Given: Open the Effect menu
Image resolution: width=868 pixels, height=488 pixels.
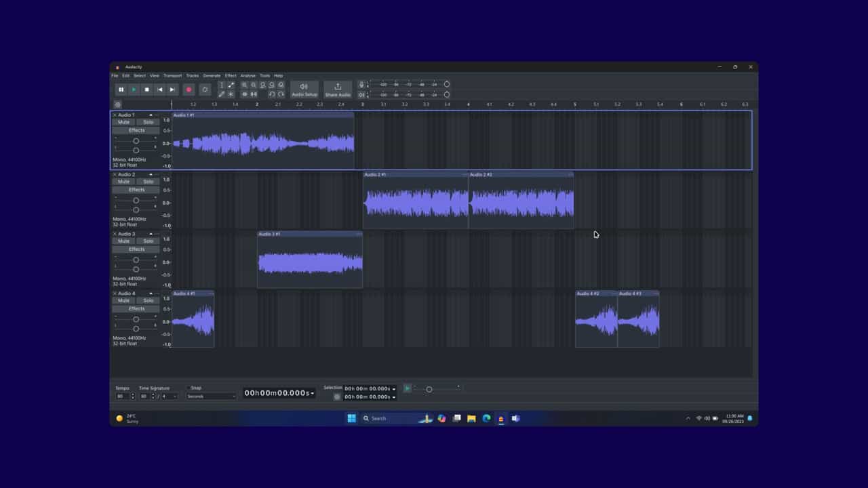Looking at the screenshot, I should tap(231, 76).
